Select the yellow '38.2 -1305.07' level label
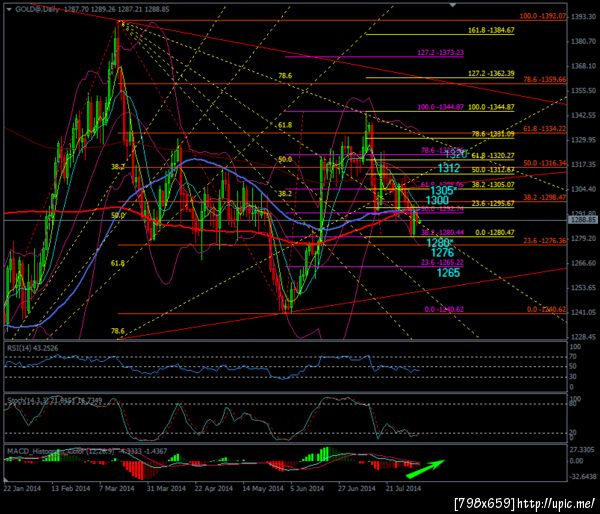600x514 pixels. click(x=493, y=184)
